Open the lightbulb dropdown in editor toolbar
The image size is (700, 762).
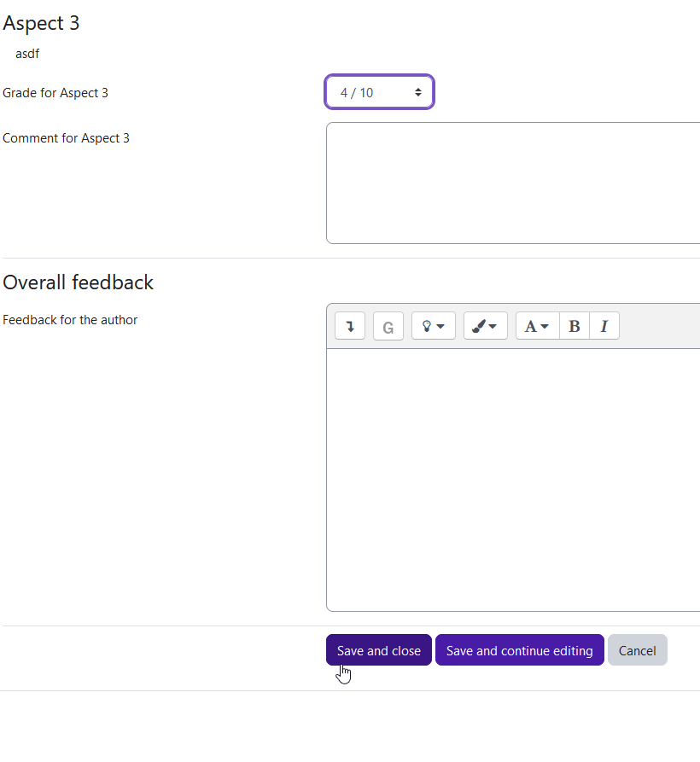[433, 326]
